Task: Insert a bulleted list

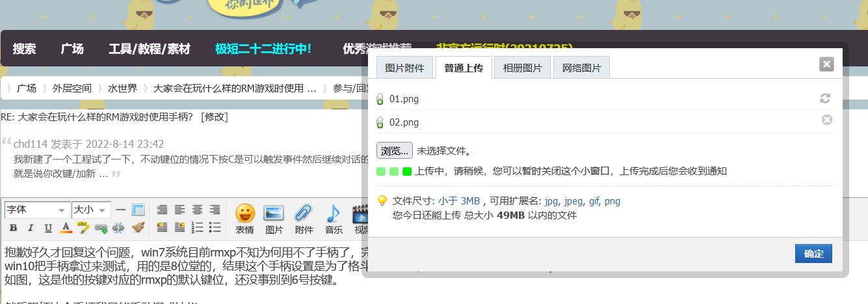Action: pos(215,227)
